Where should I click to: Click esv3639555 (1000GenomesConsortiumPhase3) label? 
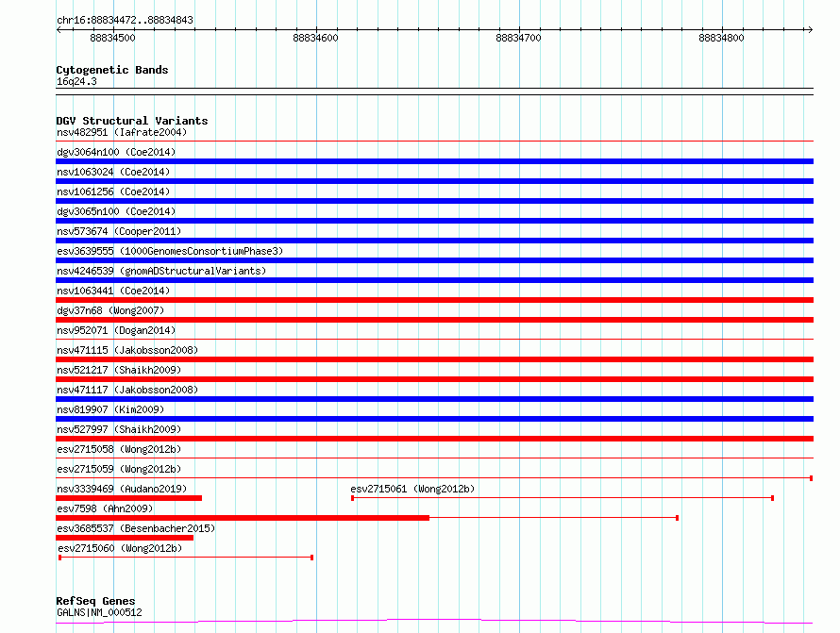pos(170,251)
